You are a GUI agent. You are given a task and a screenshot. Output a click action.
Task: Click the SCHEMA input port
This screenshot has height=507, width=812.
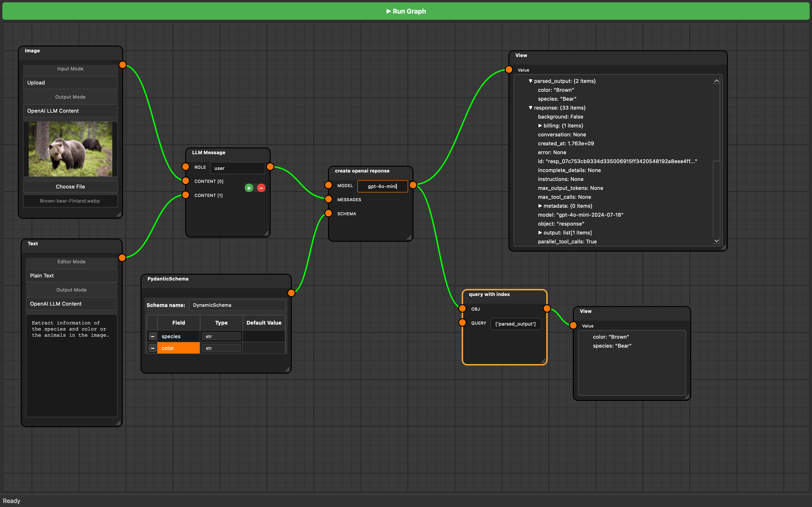click(328, 213)
